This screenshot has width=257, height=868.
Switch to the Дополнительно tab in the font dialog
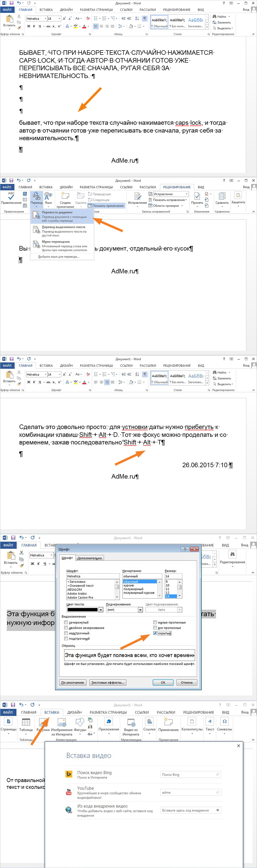point(89,558)
